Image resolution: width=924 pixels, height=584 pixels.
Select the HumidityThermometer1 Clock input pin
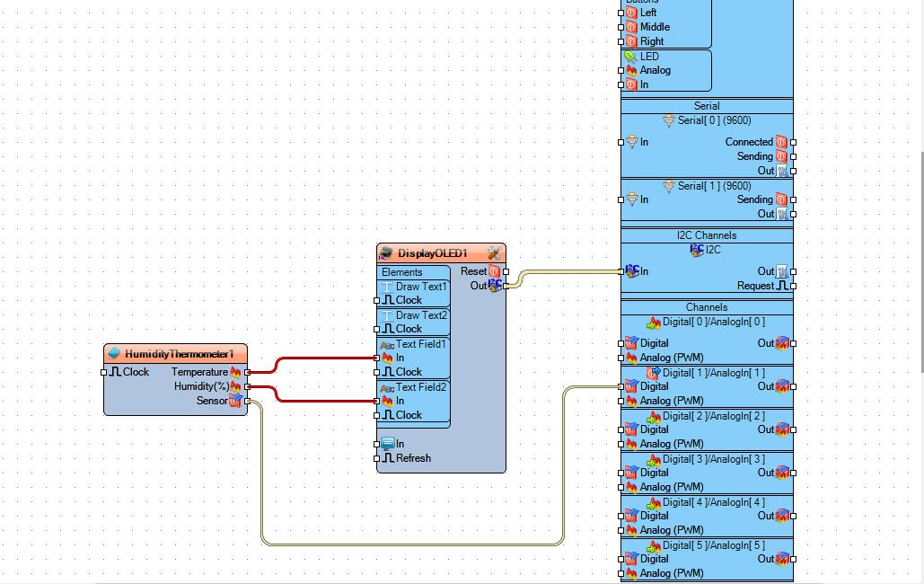[104, 372]
